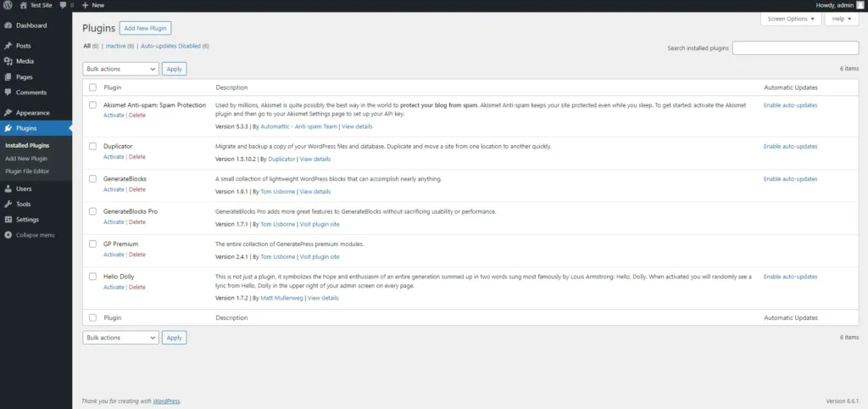
Task: Select the Hello Dolly checkbox
Action: 92,276
